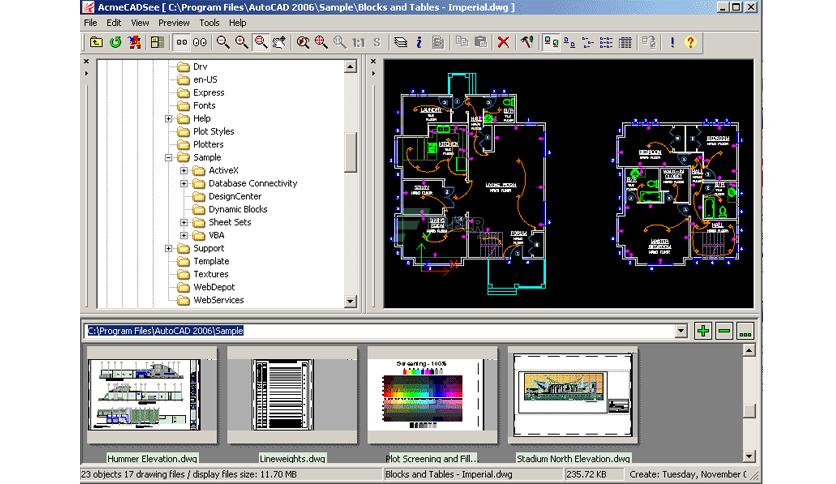Click the Zoom Previous magnifier icon
Screen dimensions: 836x484
(x=303, y=42)
